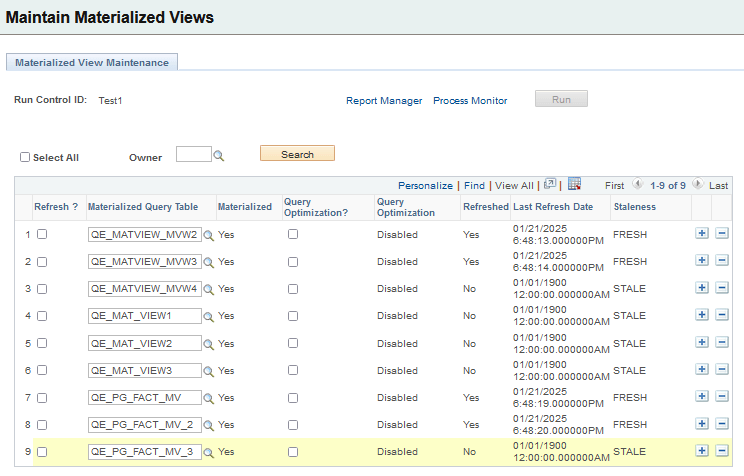Add a row after QE_MATVIEW_MVW4
Image resolution: width=744 pixels, height=476 pixels.
coord(702,288)
